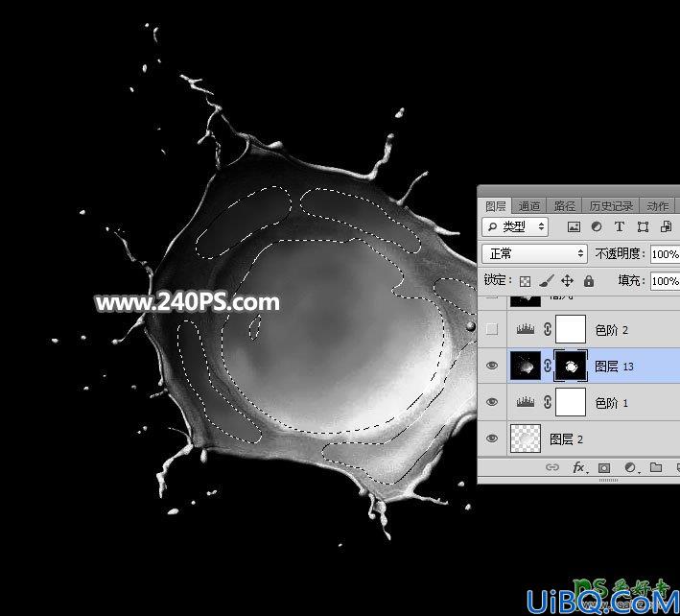The image size is (680, 616).
Task: Lock transparent pixels checkerboard icon
Action: coord(525,281)
